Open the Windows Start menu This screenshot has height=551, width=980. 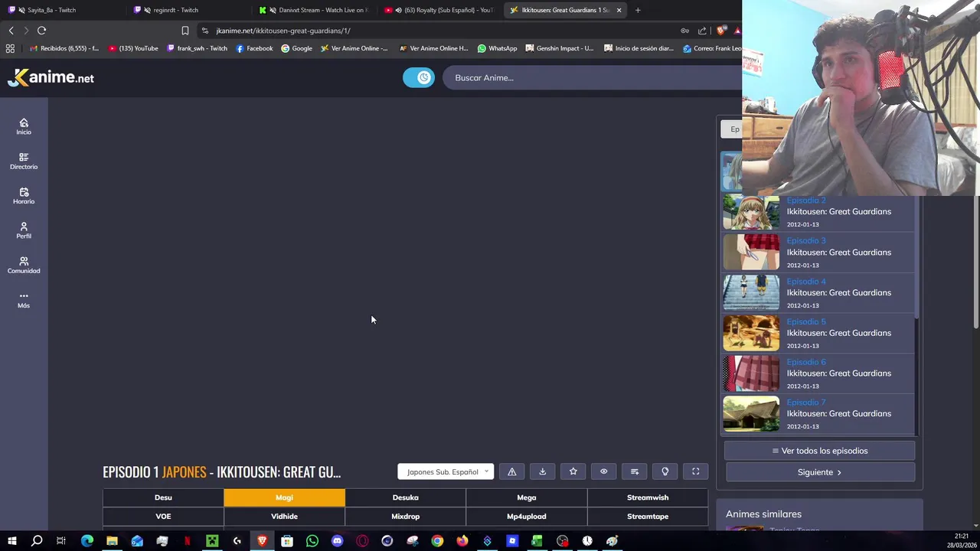[12, 541]
